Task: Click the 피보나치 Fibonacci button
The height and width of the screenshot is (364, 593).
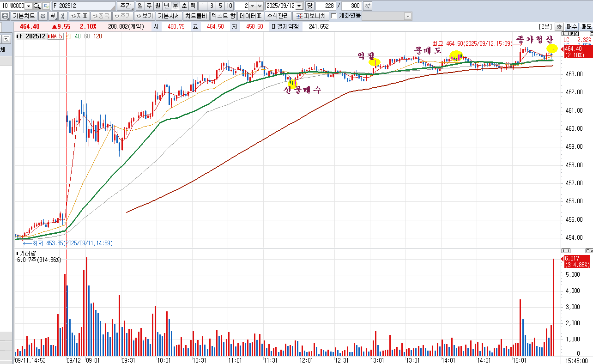Action: pyautogui.click(x=310, y=16)
